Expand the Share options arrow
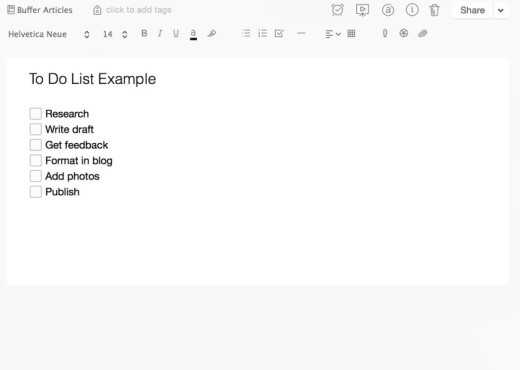The image size is (520, 370). click(501, 10)
